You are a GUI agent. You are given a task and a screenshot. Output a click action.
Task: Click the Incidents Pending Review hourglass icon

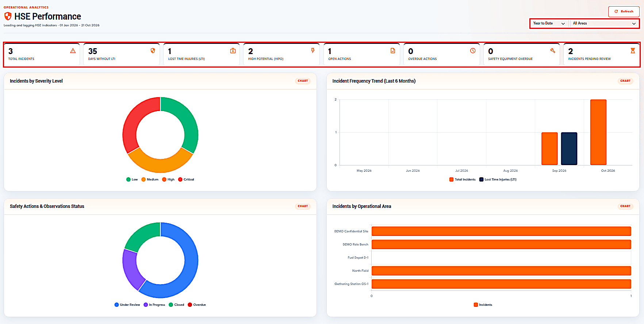click(633, 51)
